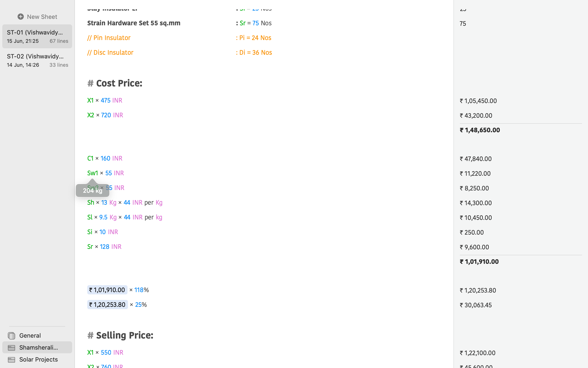Screen dimensions: 588x368
Task: Select the Shamsherali folder icon
Action: (11, 348)
